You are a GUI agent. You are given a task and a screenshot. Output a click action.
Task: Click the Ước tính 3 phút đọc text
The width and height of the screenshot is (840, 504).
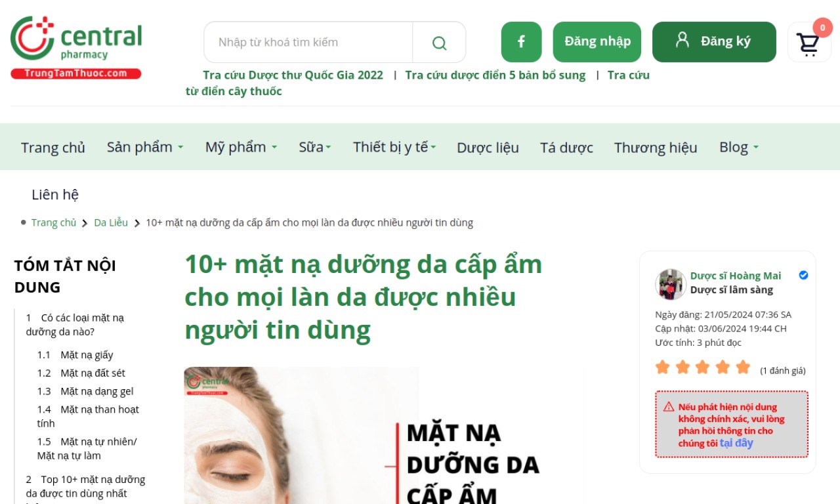point(698,343)
